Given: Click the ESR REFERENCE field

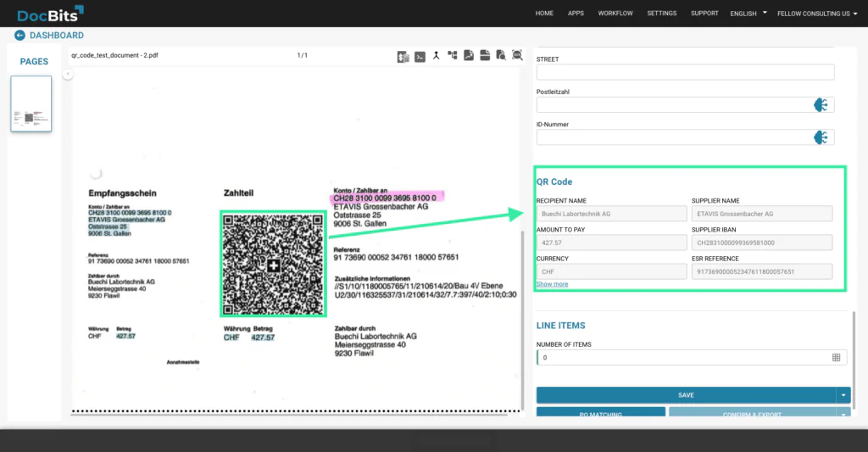Looking at the screenshot, I should point(762,271).
